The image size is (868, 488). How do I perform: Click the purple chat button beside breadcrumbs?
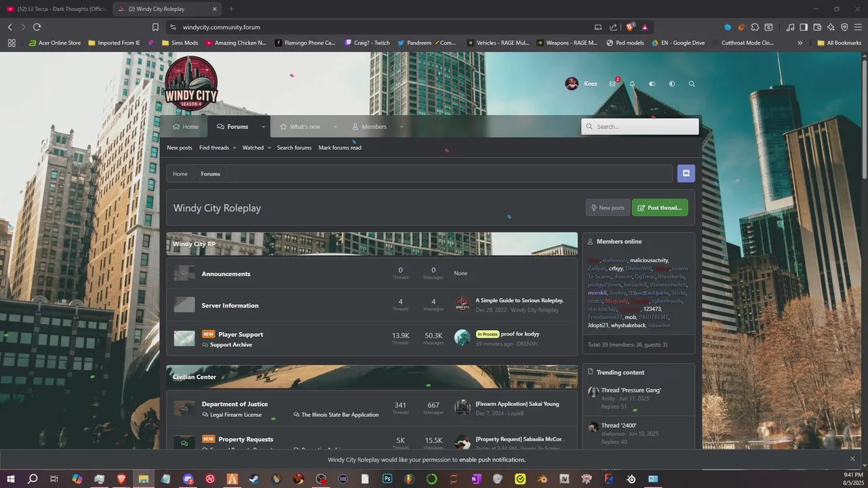(x=686, y=174)
